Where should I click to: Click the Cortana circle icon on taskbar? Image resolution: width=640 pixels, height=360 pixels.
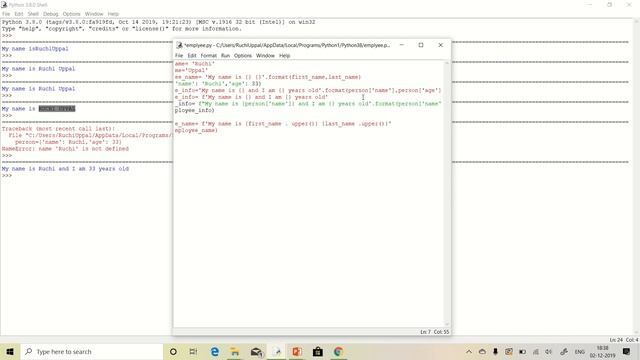click(x=173, y=351)
